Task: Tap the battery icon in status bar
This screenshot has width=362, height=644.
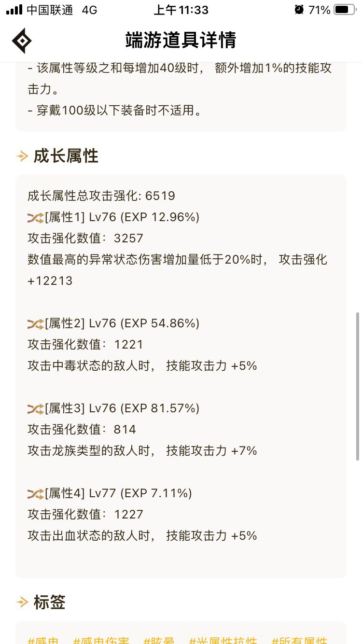Action: (x=345, y=10)
